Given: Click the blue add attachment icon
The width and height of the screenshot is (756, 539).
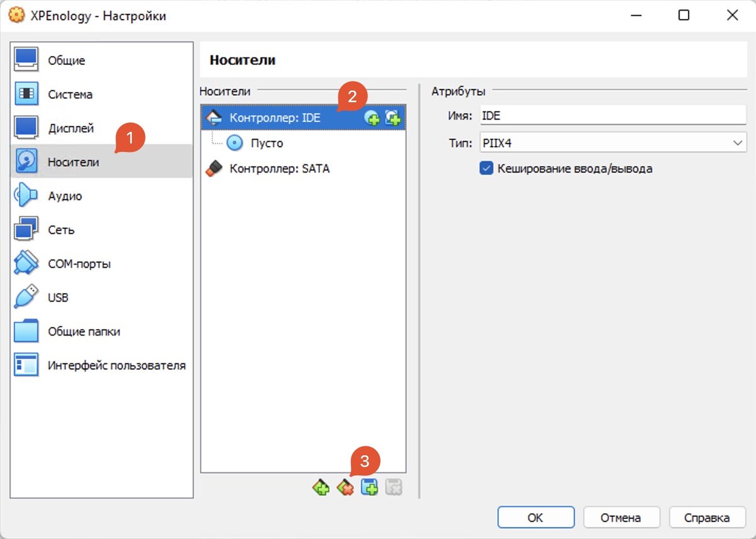Looking at the screenshot, I should tap(369, 487).
